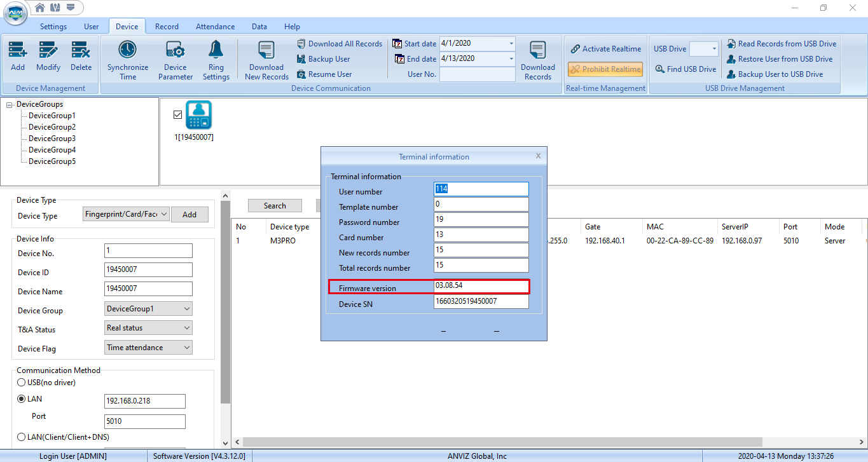This screenshot has height=462, width=868.
Task: Click the Search button
Action: tap(275, 206)
